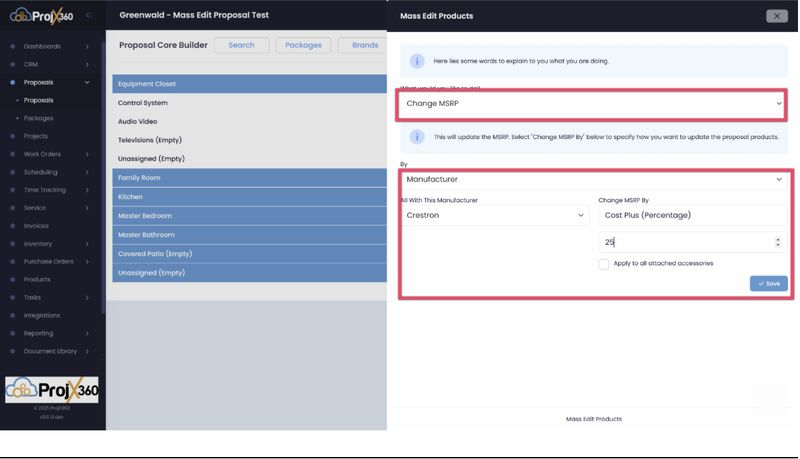The width and height of the screenshot is (800, 459).
Task: Open the Crestron manufacturer dropdown
Action: pos(495,215)
